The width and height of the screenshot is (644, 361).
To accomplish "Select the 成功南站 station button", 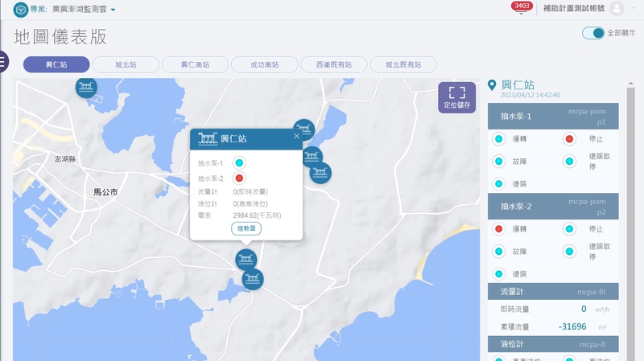I will pyautogui.click(x=265, y=65).
